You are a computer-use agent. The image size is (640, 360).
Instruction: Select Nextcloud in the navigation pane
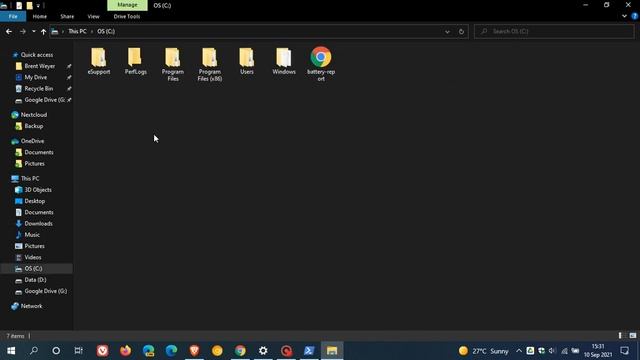[x=34, y=115]
